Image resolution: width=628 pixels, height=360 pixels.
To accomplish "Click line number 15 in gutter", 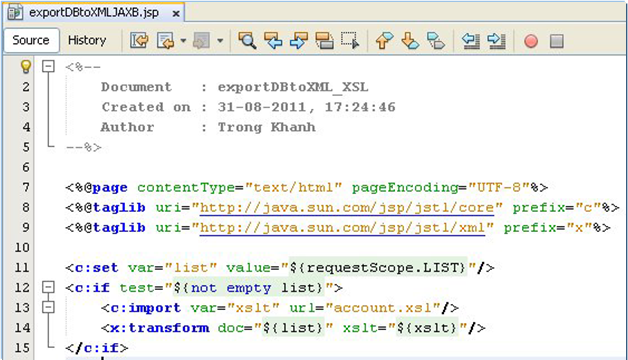I will point(22,348).
